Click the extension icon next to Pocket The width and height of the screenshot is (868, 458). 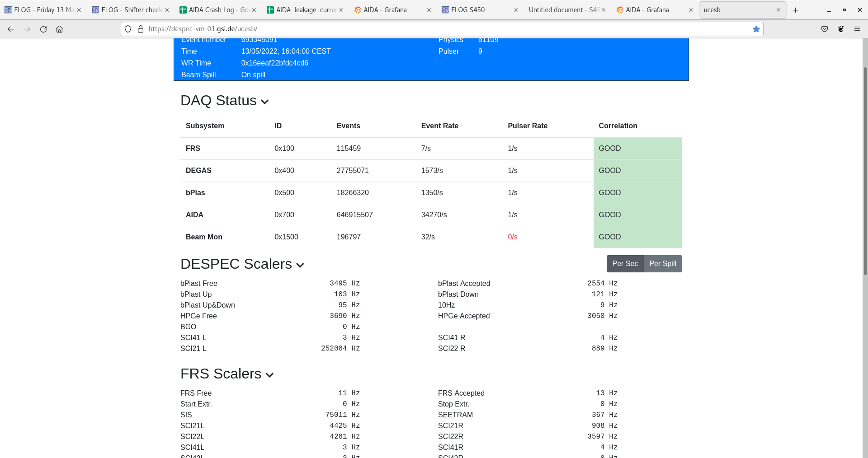point(841,29)
